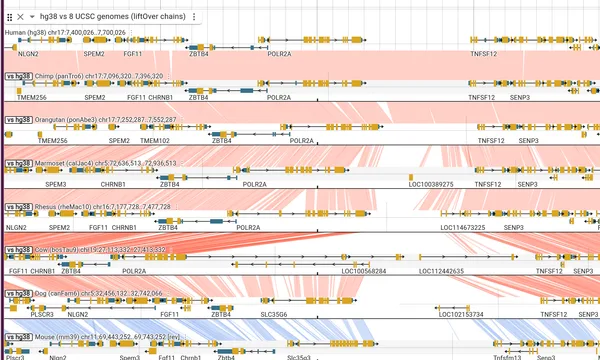
Task: Click TNFSF12 gene label in Human row
Action: (484, 54)
